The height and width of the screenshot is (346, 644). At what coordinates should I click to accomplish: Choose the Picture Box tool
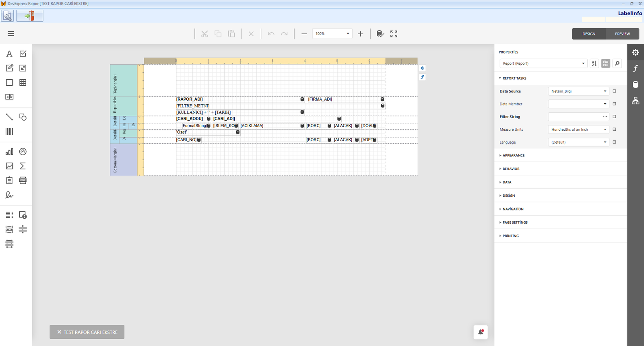pyautogui.click(x=23, y=68)
